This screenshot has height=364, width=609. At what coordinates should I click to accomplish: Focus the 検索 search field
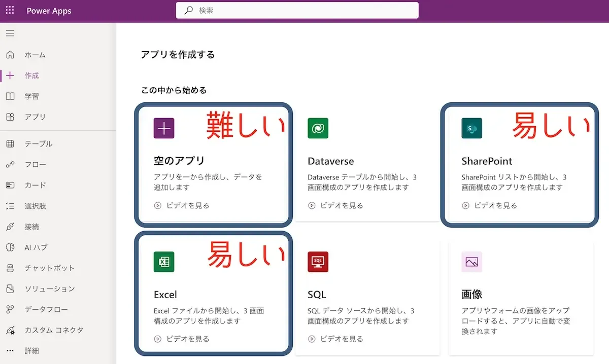(x=297, y=10)
